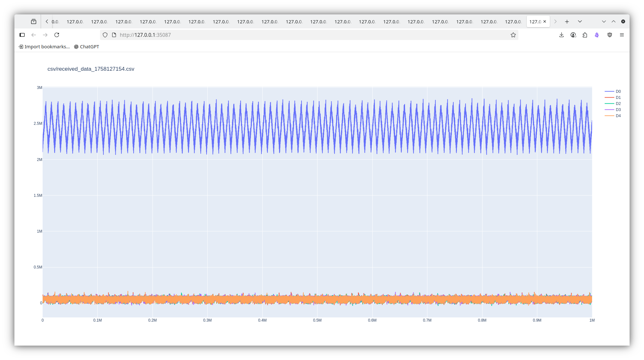Open the Extensions puzzle icon
Viewport: 644px width, 360px height.
pyautogui.click(x=585, y=35)
